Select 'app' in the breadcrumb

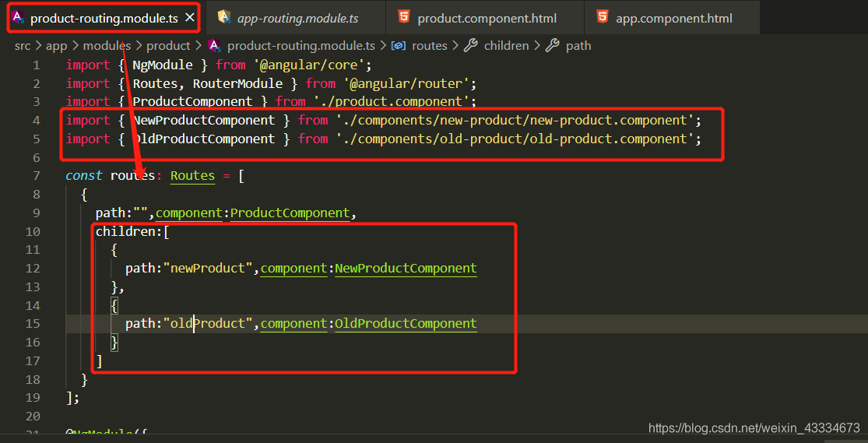pos(57,45)
